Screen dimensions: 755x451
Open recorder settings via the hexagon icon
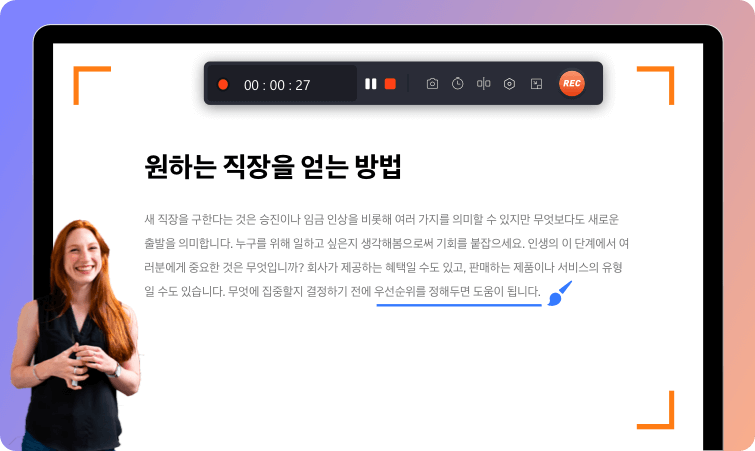(509, 84)
